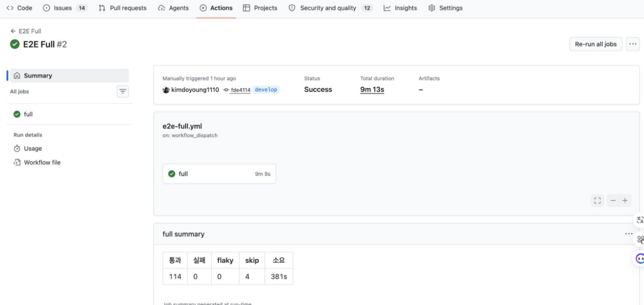Screen dimensions: 644x305
Task: Open the Security and quality tab
Action: [x=330, y=8]
